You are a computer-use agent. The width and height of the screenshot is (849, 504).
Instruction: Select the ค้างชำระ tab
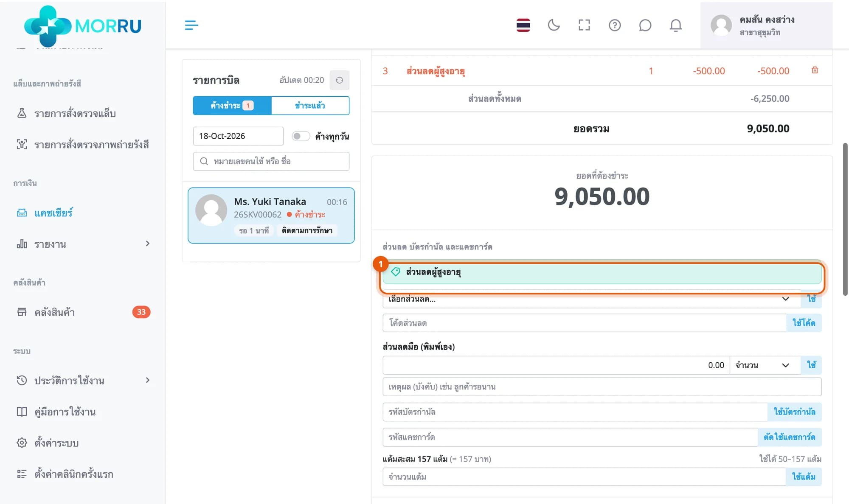pyautogui.click(x=232, y=106)
